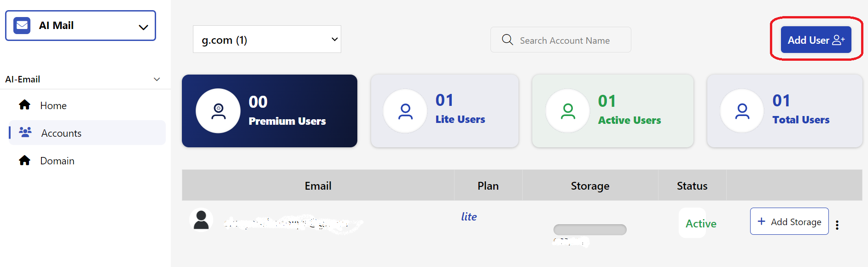Open the Accounts sidebar item
The width and height of the screenshot is (868, 267).
click(x=87, y=133)
